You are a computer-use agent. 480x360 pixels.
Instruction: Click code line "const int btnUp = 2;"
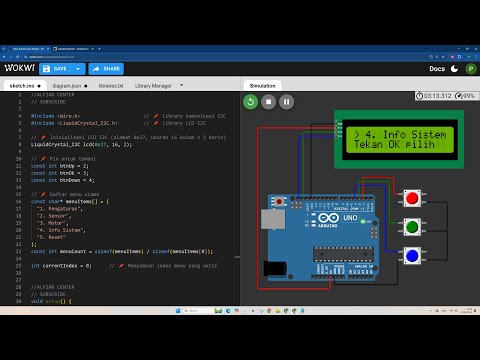click(x=60, y=166)
